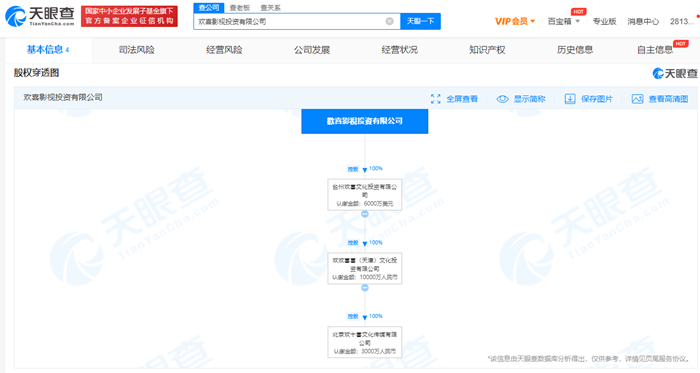700x373 pixels.
Task: Switch to the 自主信息 tab
Action: 655,50
